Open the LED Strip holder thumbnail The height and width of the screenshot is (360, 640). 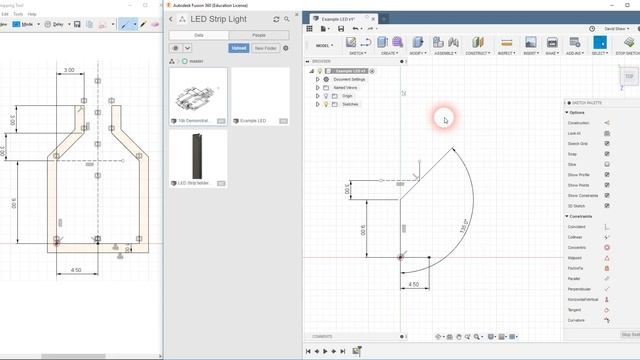[198, 156]
